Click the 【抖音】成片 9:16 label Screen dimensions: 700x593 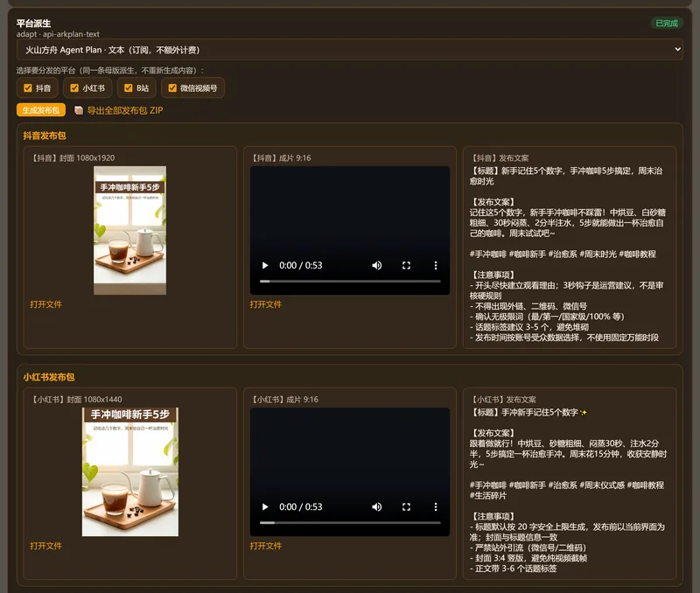tap(282, 158)
